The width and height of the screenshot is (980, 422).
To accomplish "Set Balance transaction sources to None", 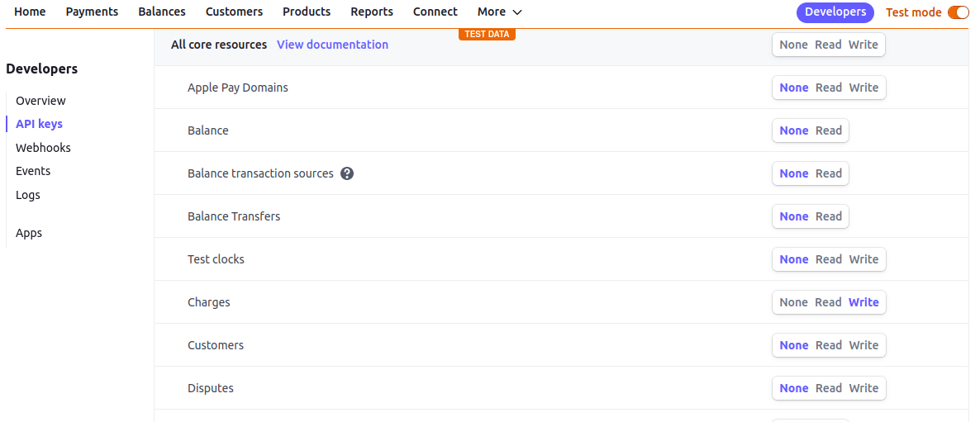I will [794, 173].
